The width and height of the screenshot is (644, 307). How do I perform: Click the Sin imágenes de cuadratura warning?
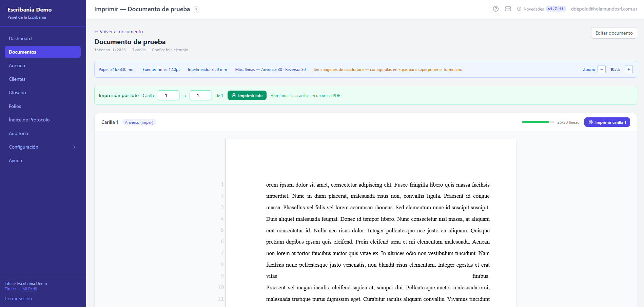coord(388,70)
